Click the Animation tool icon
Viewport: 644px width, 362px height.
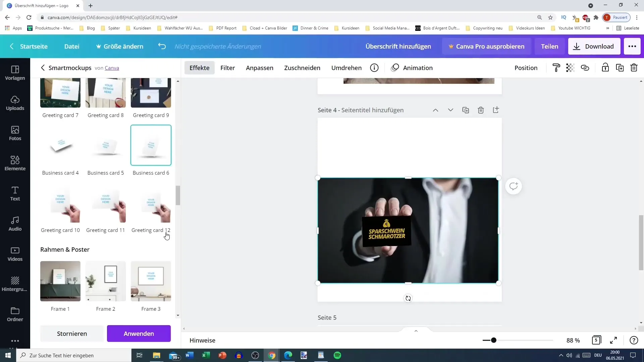[x=395, y=68]
